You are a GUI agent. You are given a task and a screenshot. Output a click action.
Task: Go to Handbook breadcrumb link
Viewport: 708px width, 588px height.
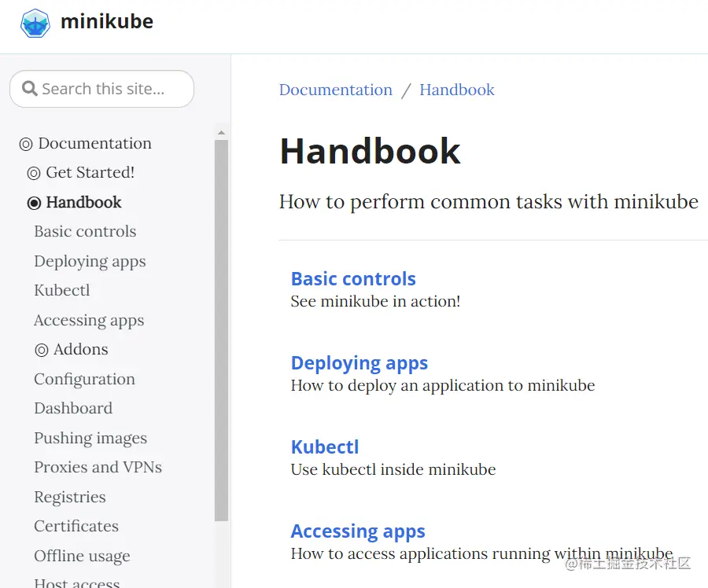(x=457, y=90)
